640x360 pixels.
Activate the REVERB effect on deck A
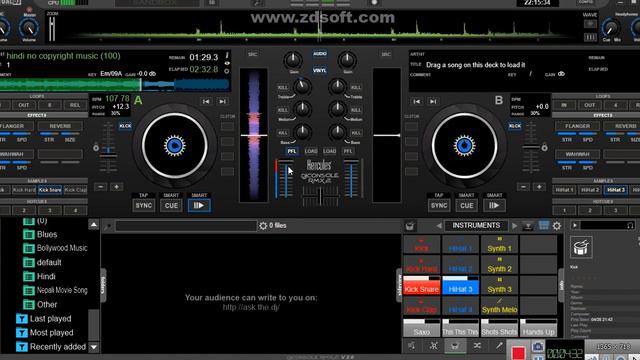[x=60, y=126]
